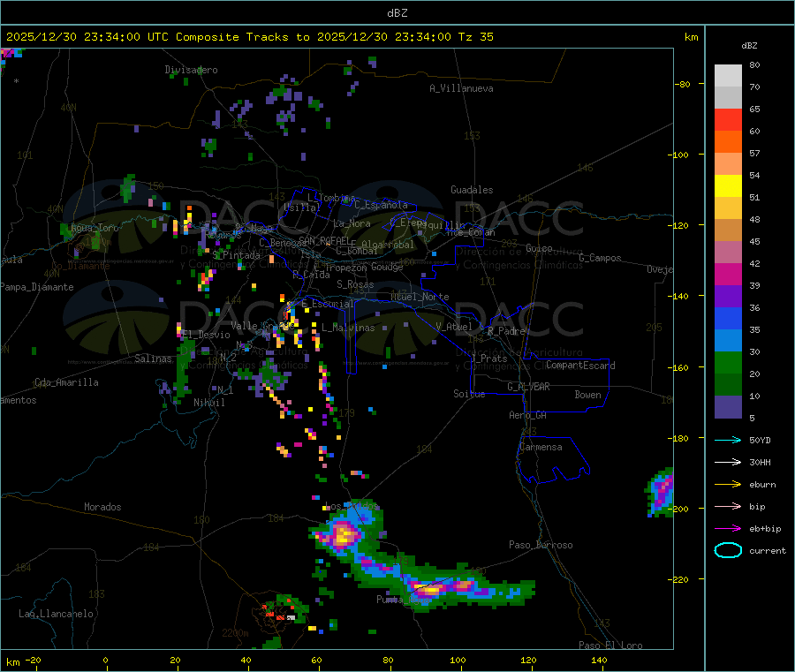Click the 'km' label at bottom left axis

pyautogui.click(x=12, y=662)
